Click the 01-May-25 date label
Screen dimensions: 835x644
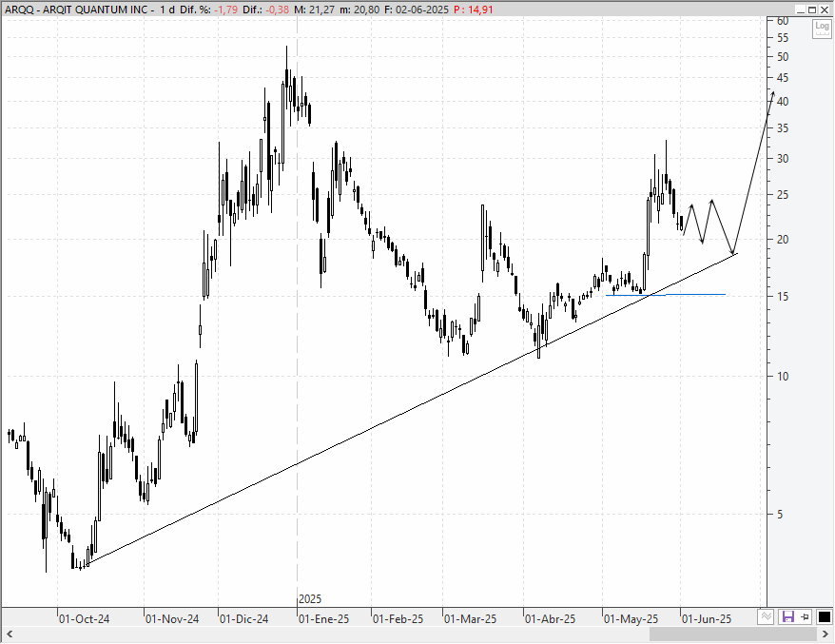(x=631, y=619)
